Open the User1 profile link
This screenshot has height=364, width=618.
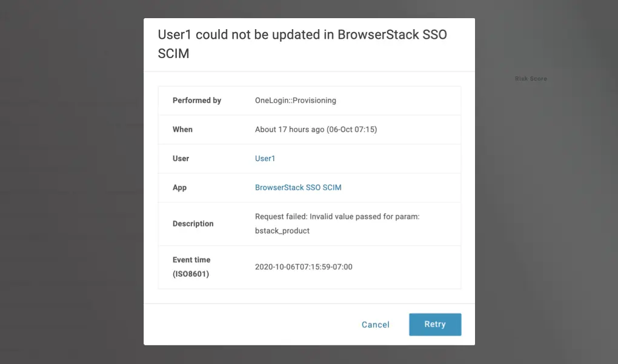click(265, 159)
